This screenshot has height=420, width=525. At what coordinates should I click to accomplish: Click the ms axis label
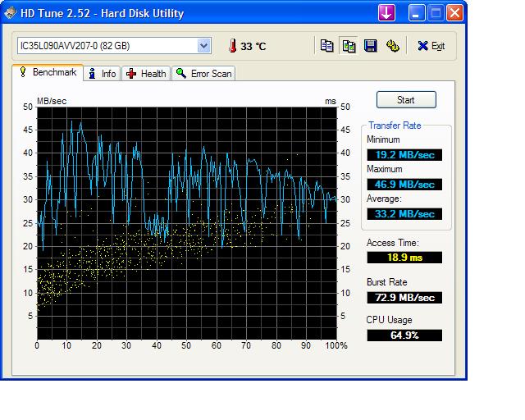click(331, 101)
